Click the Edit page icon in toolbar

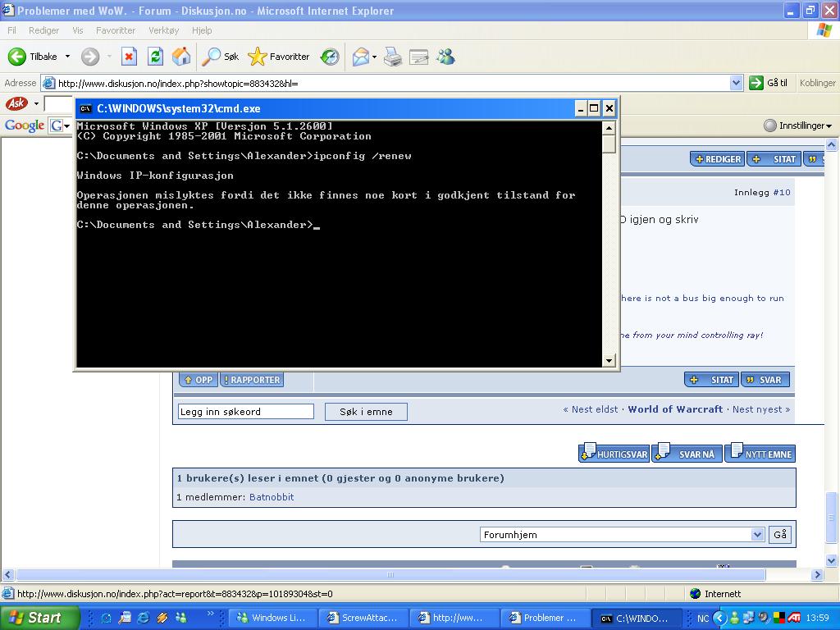[x=419, y=57]
